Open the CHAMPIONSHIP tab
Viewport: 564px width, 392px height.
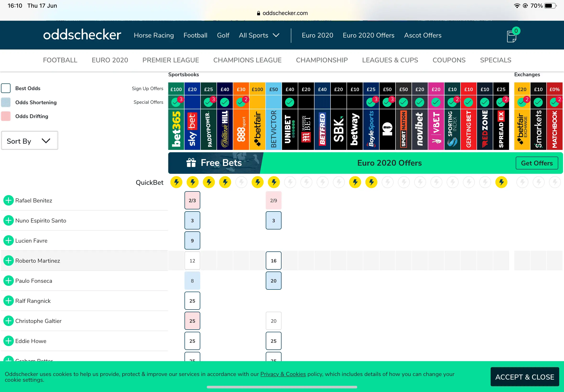(x=322, y=60)
